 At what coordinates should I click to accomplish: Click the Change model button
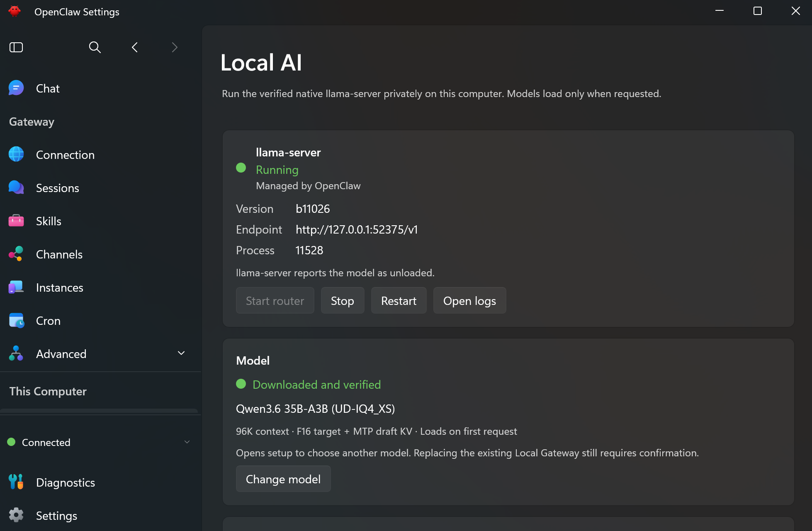coord(283,479)
